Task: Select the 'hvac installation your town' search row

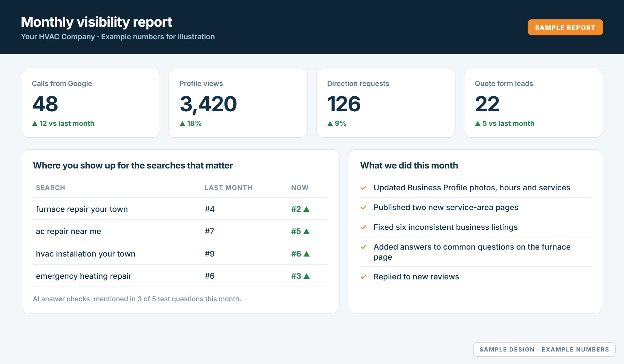Action: [180, 254]
